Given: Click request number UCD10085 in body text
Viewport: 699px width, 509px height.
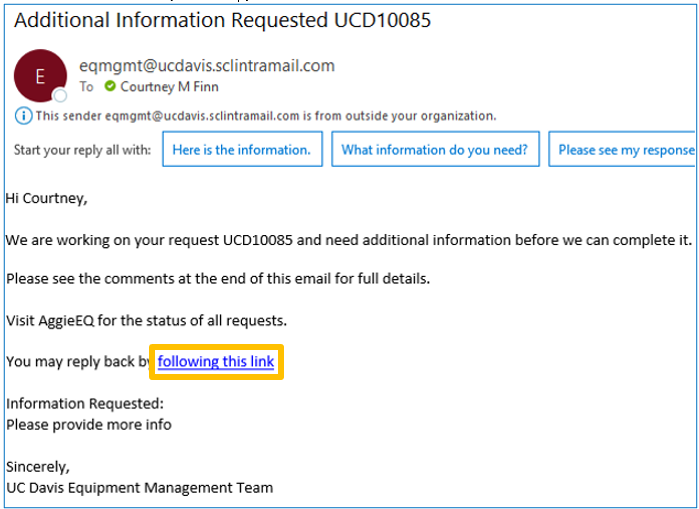Looking at the screenshot, I should coord(258,240).
